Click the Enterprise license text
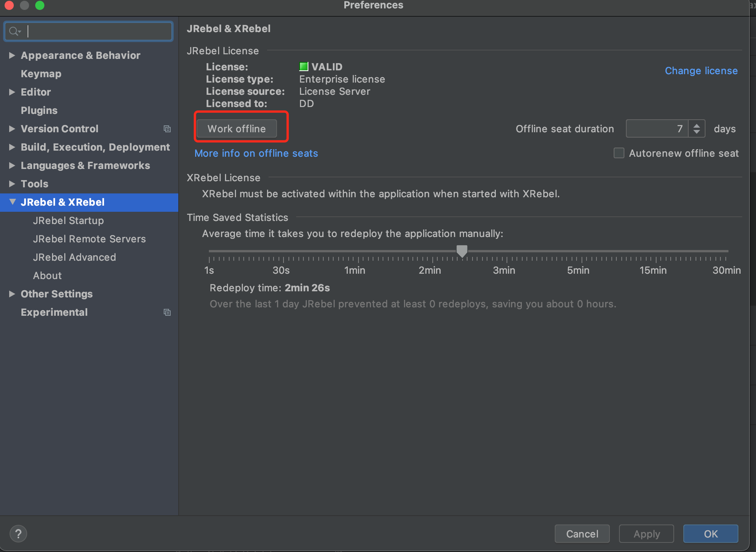The width and height of the screenshot is (756, 552). [342, 79]
